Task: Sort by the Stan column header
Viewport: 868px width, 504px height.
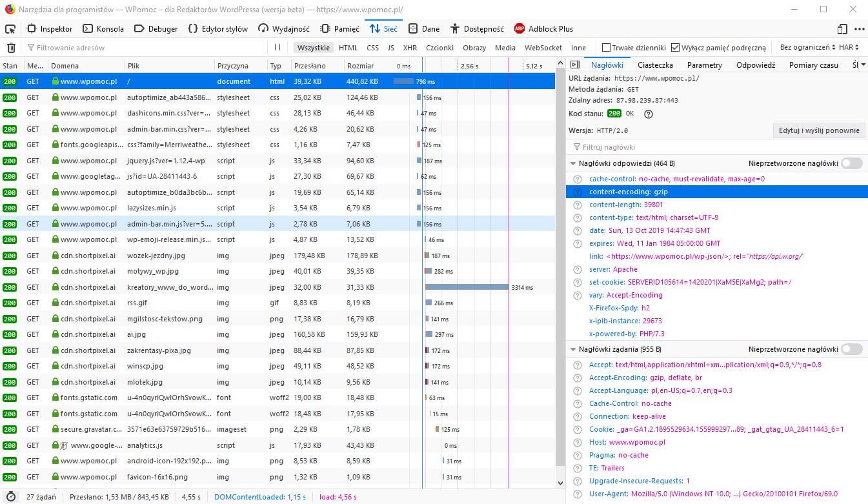Action: coord(10,66)
